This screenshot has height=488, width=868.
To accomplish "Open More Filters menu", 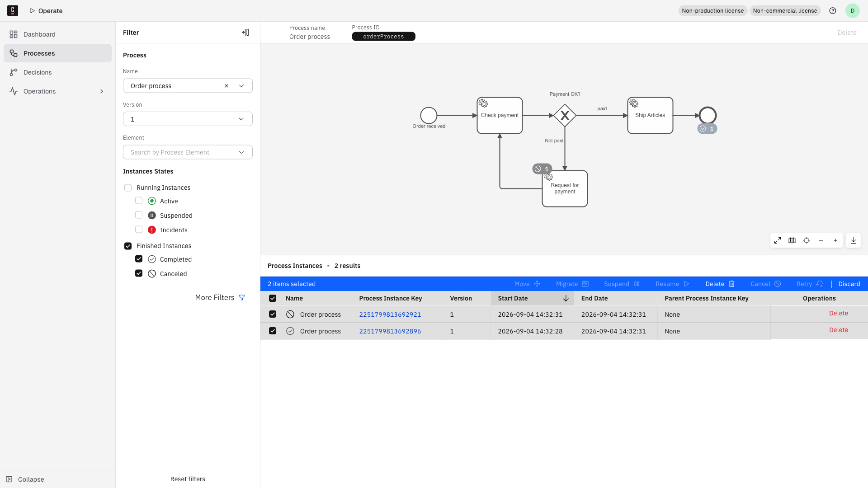I will pyautogui.click(x=220, y=297).
